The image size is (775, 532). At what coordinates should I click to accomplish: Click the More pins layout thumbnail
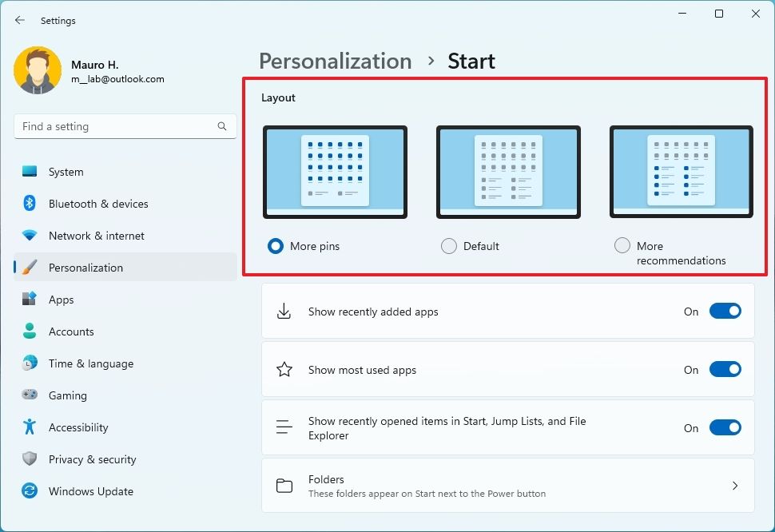[x=335, y=172]
